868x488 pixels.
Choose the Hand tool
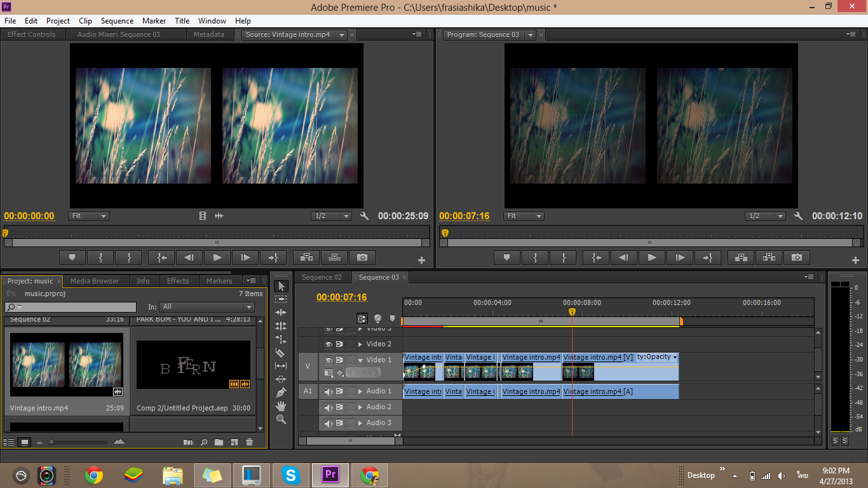coord(281,406)
